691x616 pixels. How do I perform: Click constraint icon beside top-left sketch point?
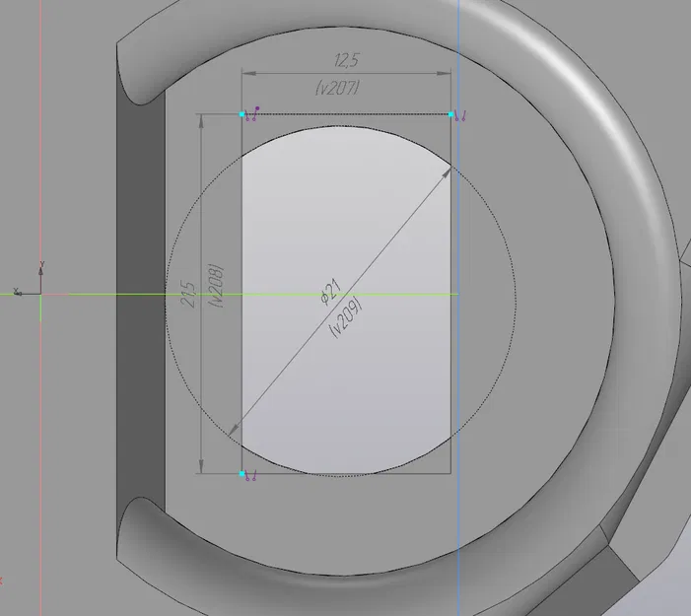tap(252, 114)
